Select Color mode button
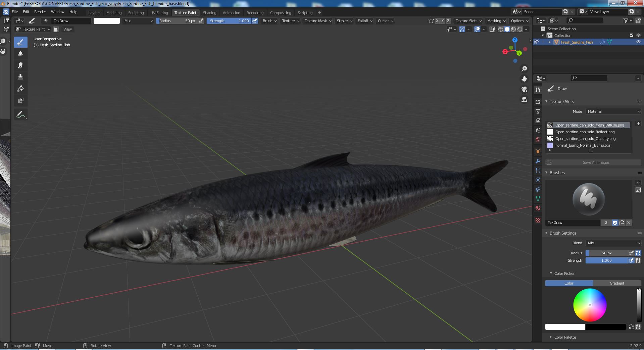 point(569,283)
